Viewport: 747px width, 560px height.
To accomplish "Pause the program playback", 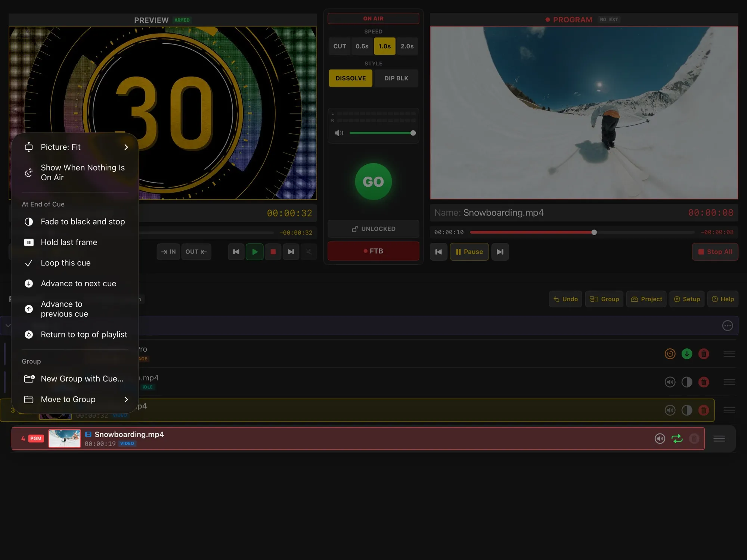I will pyautogui.click(x=469, y=252).
